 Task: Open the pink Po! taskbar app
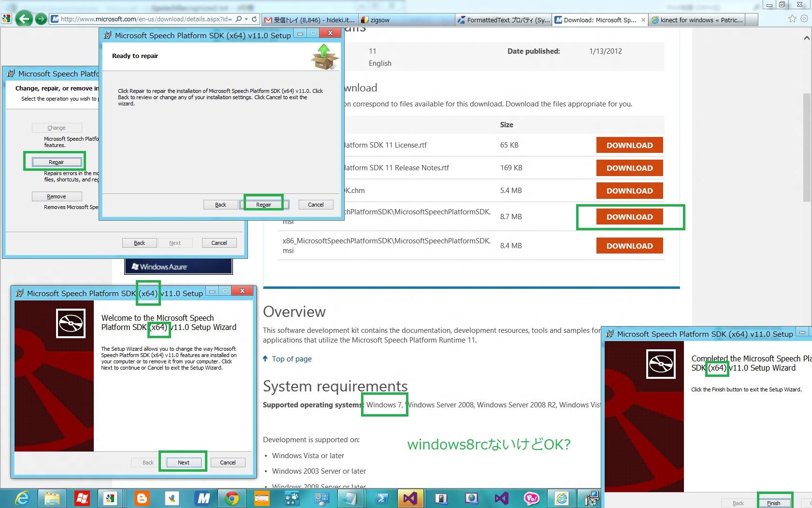click(x=532, y=498)
